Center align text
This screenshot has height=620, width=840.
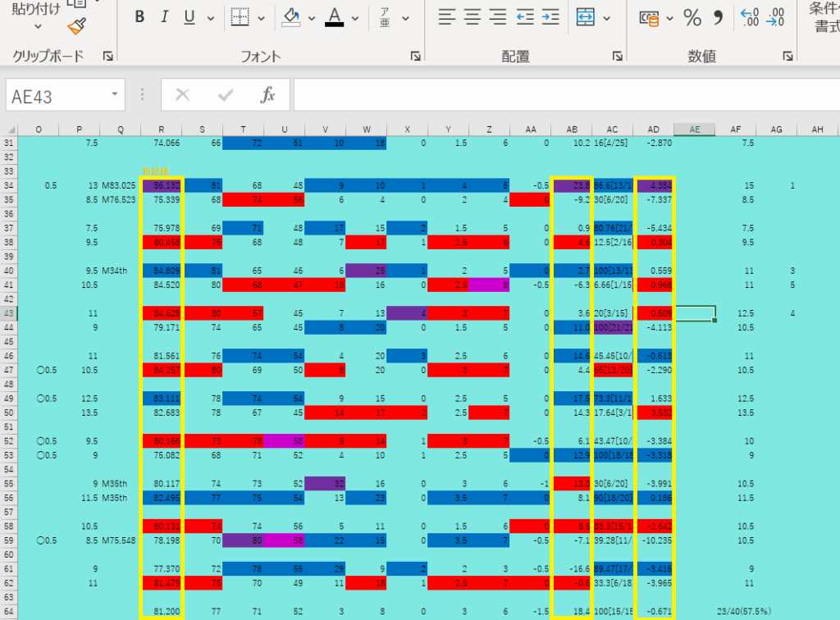472,17
